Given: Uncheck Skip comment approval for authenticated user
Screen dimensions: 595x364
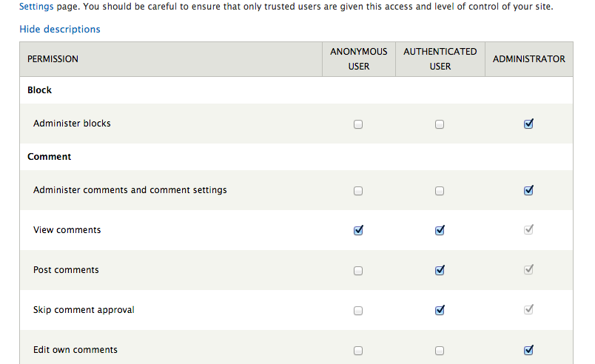Looking at the screenshot, I should (x=440, y=311).
